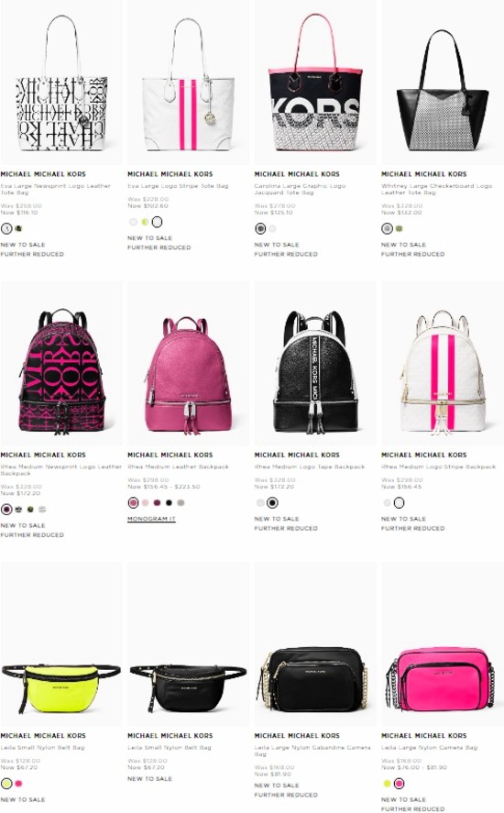The image size is (504, 813).
Task: View the hot pink Leila camera bag image
Action: tap(443, 644)
